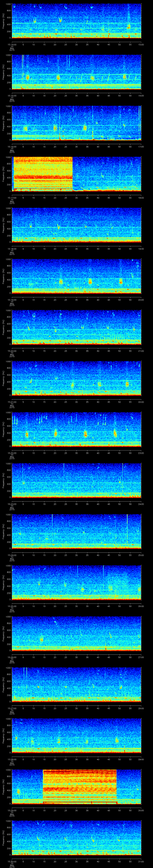The image size is (153, 868).
Task: Click Frequency (Hz) axis title of 15:26:00 spectrogram
Action: pyautogui.click(x=3, y=633)
